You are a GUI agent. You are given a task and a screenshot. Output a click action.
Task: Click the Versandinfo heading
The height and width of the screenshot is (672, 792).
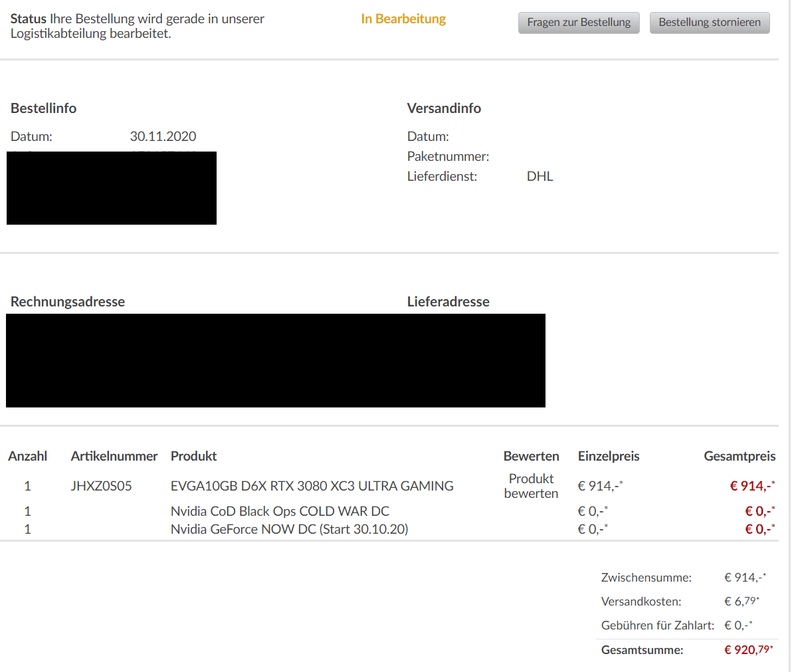444,108
